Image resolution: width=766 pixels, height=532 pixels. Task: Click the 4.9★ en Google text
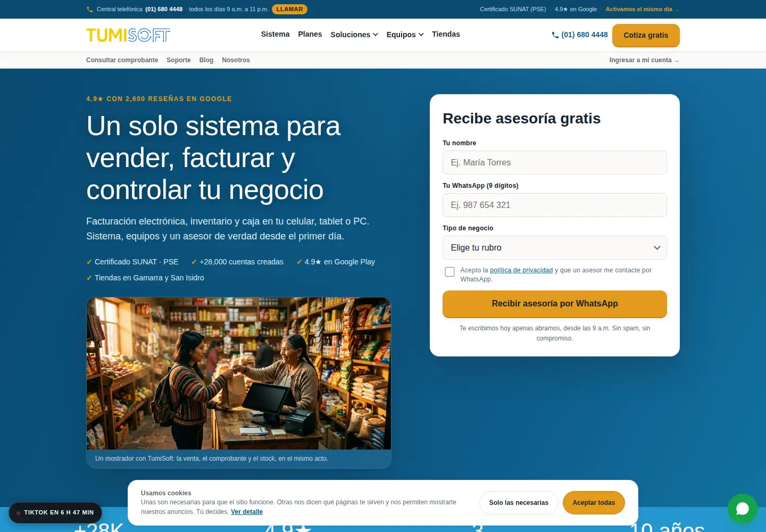576,9
